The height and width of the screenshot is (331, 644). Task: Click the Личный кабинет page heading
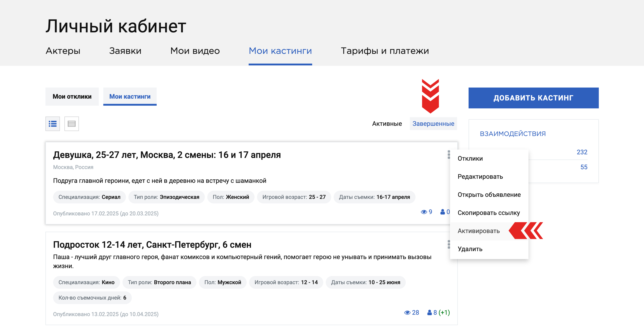(x=116, y=26)
